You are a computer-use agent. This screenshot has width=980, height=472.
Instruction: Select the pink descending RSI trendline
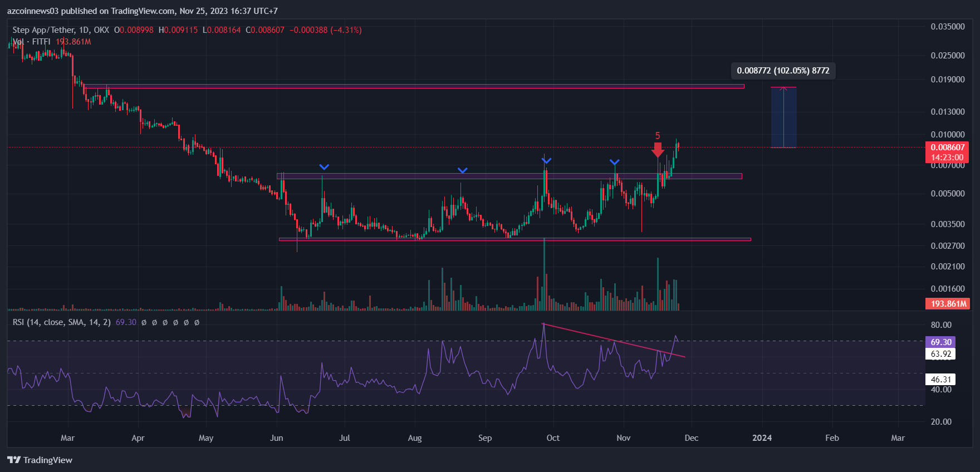pyautogui.click(x=612, y=340)
